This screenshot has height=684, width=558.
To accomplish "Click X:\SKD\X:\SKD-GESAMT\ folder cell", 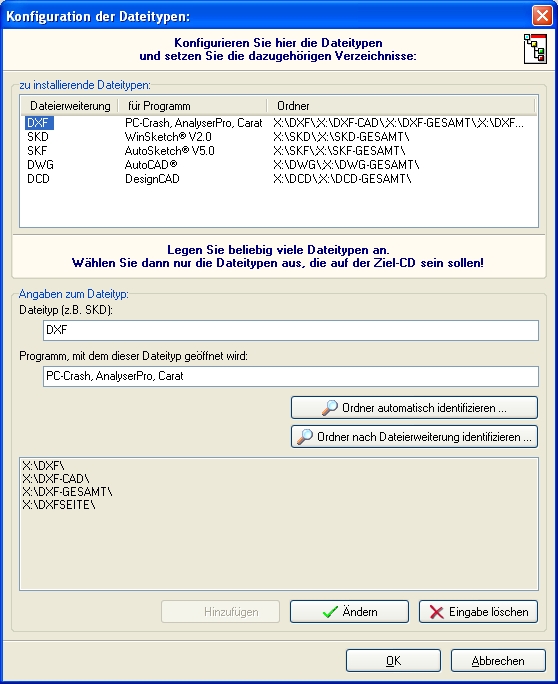I will tap(341, 137).
